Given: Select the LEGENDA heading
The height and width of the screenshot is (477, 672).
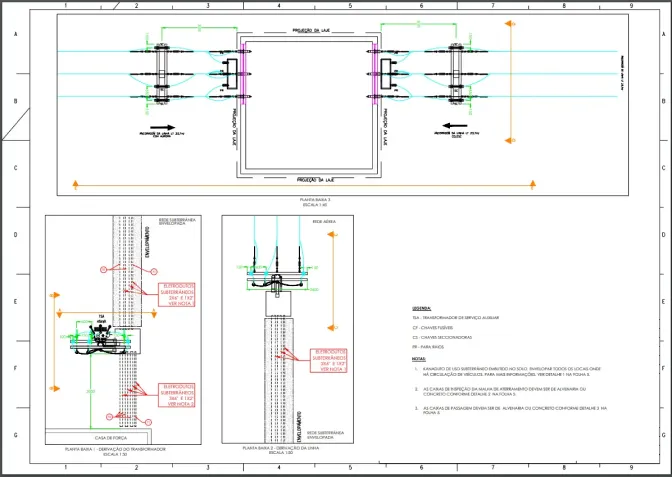Looking at the screenshot, I should [422, 309].
